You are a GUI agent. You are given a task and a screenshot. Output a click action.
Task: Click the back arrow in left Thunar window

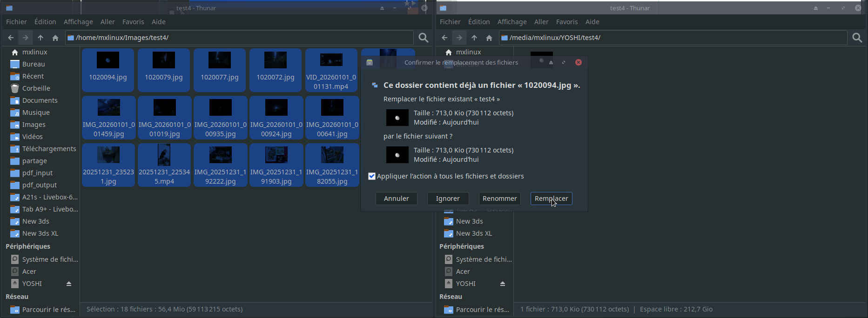pos(11,38)
